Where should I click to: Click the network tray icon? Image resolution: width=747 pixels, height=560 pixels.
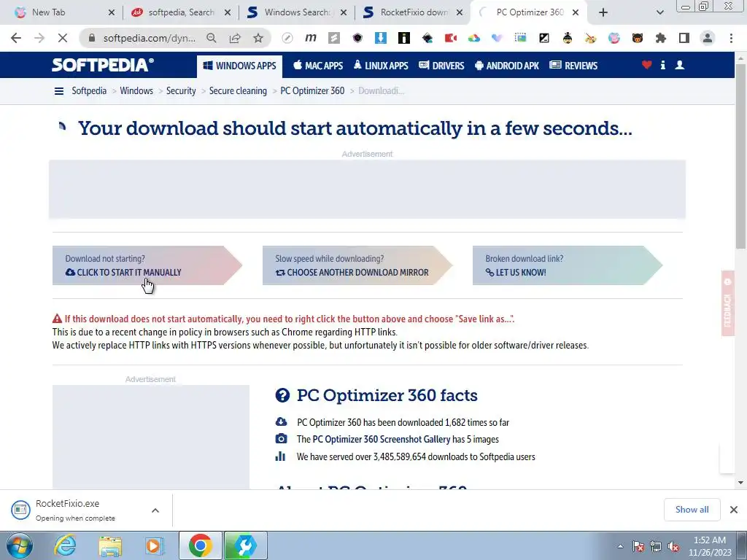click(656, 547)
